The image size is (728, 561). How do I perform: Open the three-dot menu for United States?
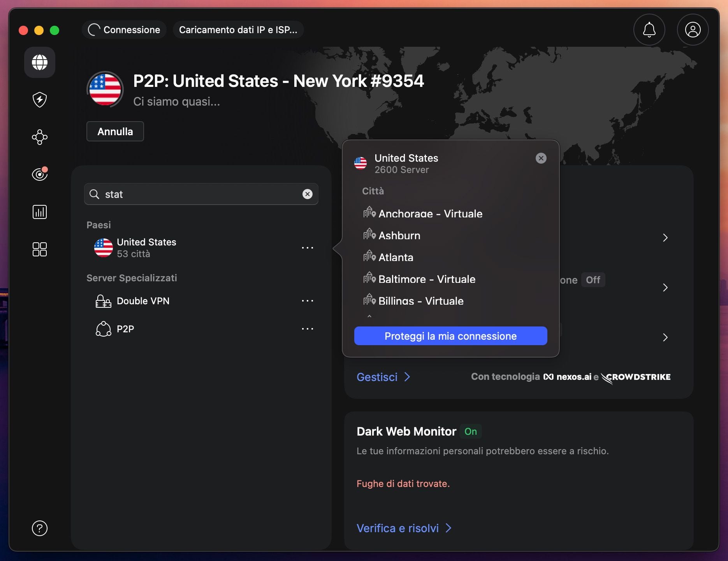(x=308, y=247)
